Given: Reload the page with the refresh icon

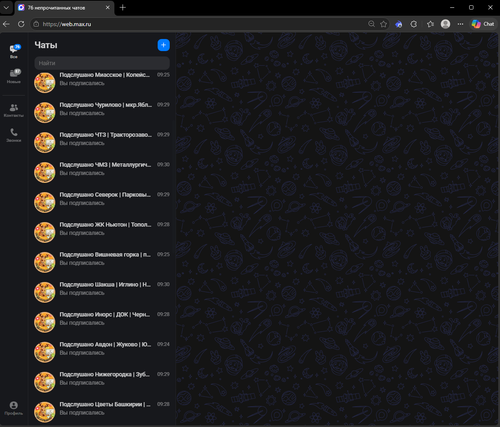Looking at the screenshot, I should coord(21,24).
